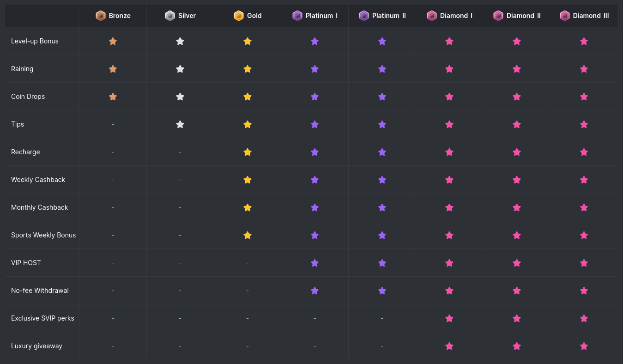Click the Diamond I badge icon
The width and height of the screenshot is (623, 364).
(x=432, y=16)
